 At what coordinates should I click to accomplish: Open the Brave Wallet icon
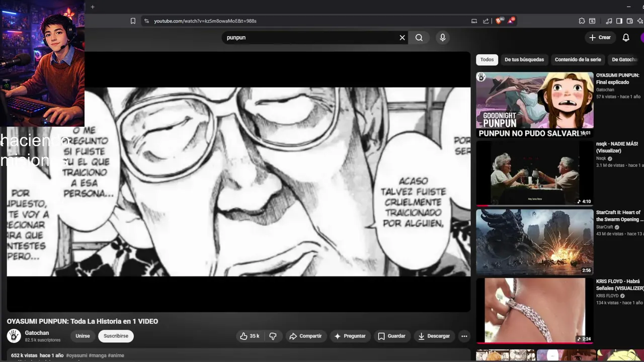tap(629, 21)
